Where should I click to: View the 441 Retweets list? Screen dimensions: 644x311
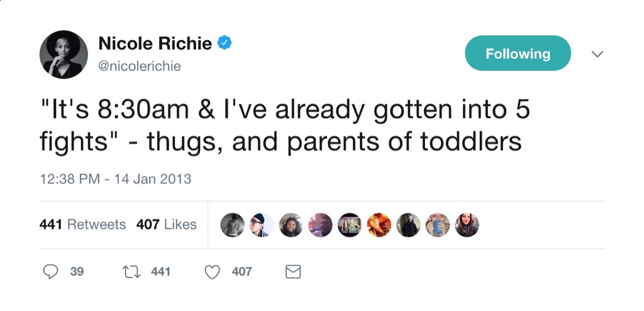pyautogui.click(x=82, y=224)
